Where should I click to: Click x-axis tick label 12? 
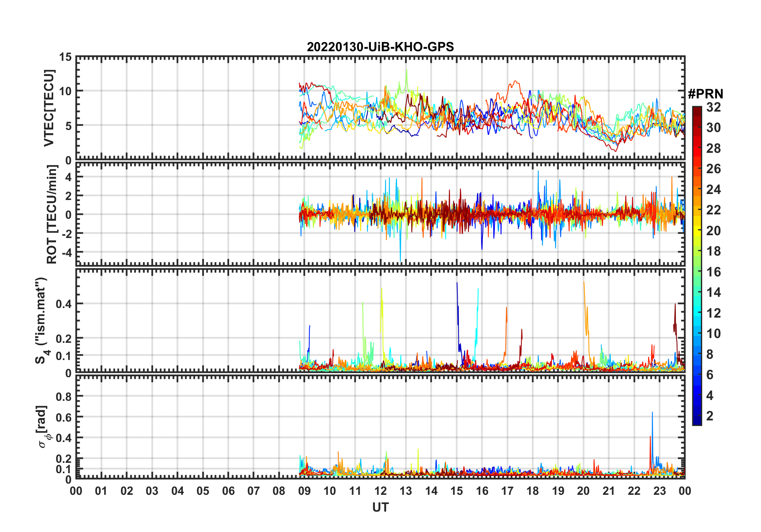[x=380, y=491]
